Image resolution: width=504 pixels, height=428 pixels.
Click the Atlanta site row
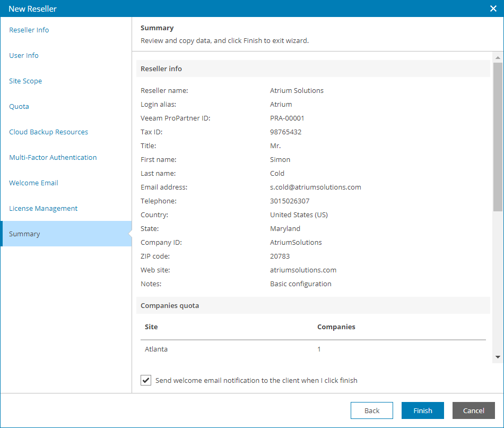tap(313, 349)
